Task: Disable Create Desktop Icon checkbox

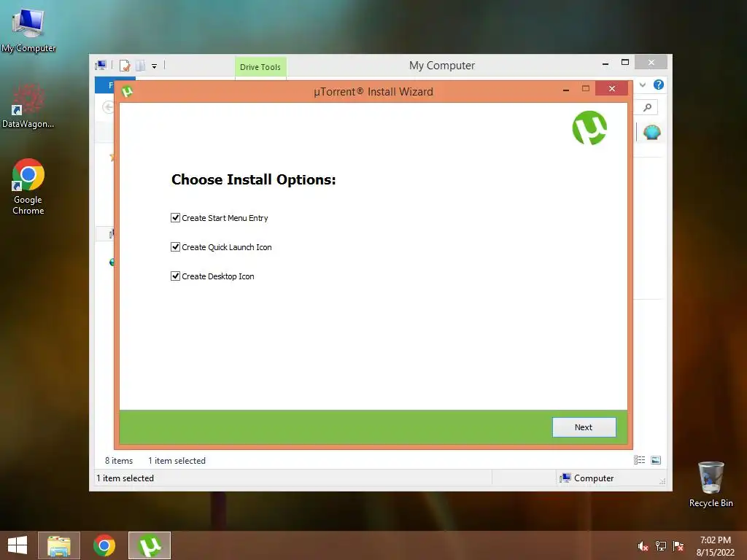Action: click(x=175, y=276)
